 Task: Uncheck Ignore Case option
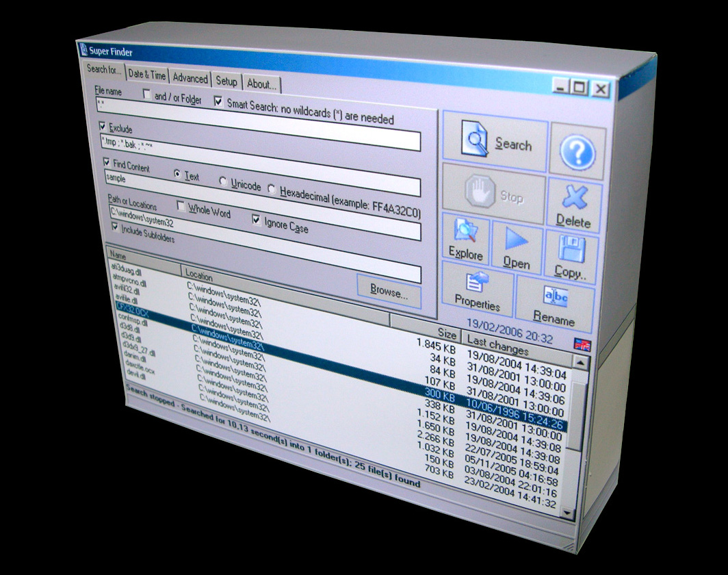coord(257,220)
